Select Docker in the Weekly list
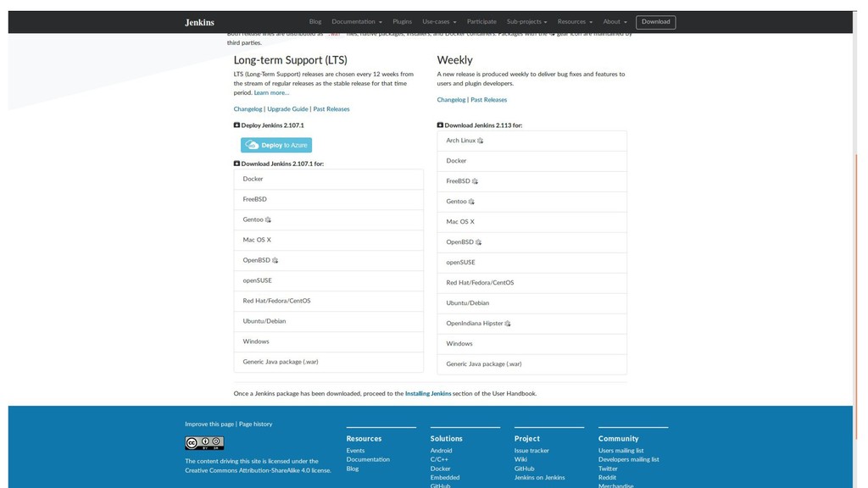 click(531, 161)
